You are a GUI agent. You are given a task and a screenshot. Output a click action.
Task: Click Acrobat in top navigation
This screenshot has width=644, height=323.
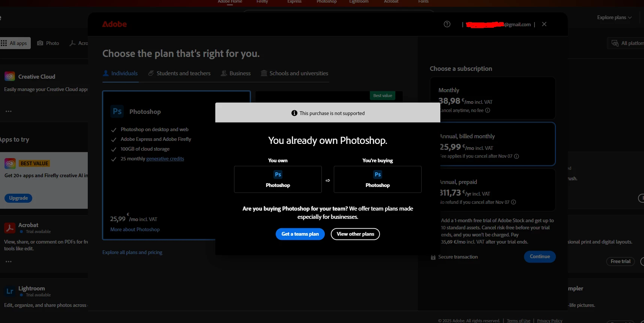tap(391, 2)
